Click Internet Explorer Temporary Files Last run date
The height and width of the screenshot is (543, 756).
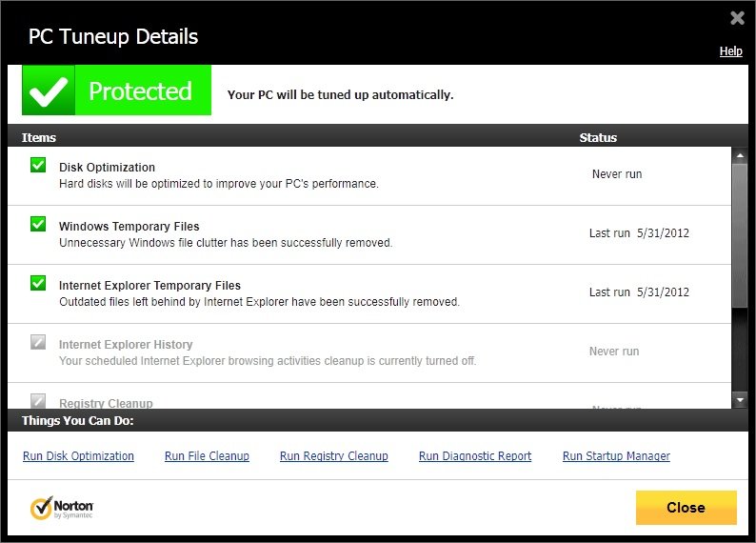click(639, 292)
